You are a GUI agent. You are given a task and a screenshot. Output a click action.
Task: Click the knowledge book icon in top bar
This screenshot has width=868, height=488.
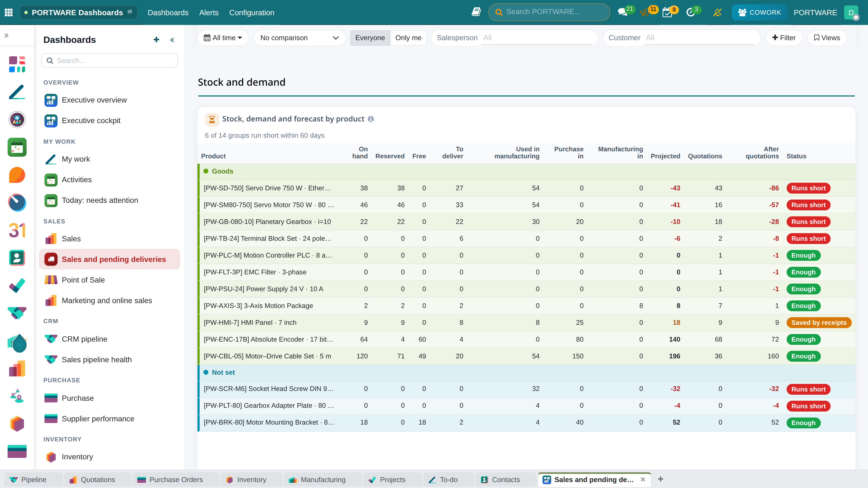[x=476, y=12]
